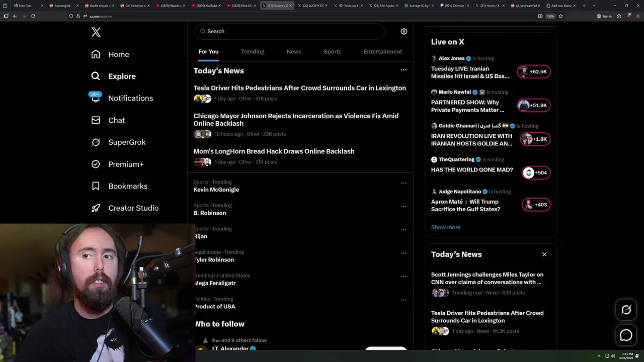Bookmark this page with the star icon
The width and height of the screenshot is (644, 362).
(560, 16)
